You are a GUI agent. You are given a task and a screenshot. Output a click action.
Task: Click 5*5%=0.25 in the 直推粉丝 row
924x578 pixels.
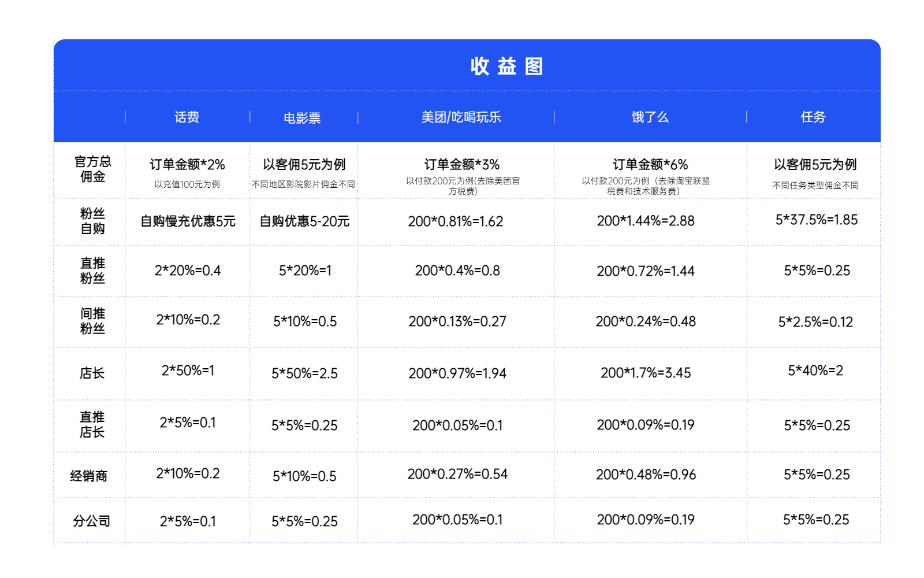(x=817, y=271)
